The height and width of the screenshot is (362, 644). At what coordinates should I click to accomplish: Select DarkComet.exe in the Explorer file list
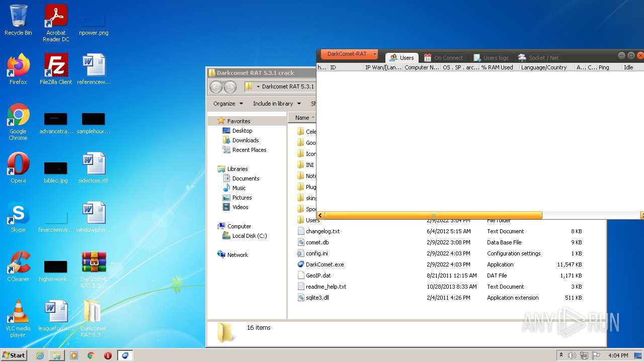[325, 264]
